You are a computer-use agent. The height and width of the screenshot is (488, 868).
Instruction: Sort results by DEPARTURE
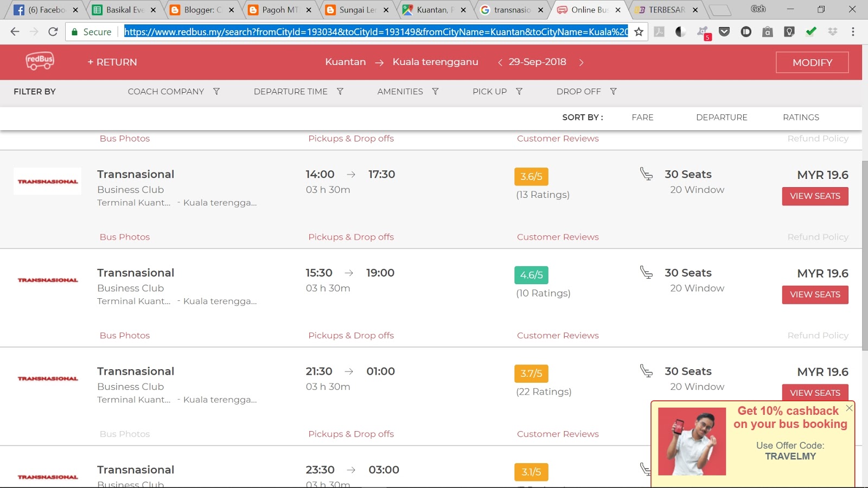pos(722,117)
